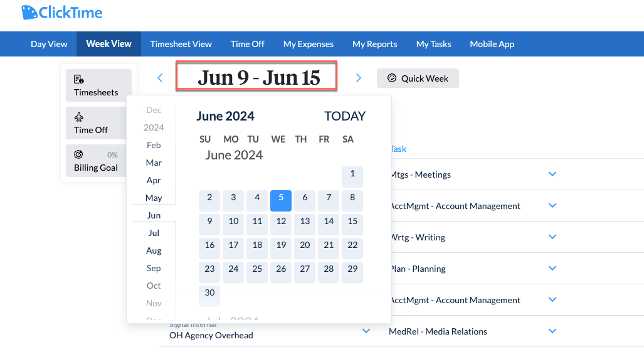Open the Time Off tab in navigation bar
Viewport: 644px width, 349px height.
click(247, 44)
